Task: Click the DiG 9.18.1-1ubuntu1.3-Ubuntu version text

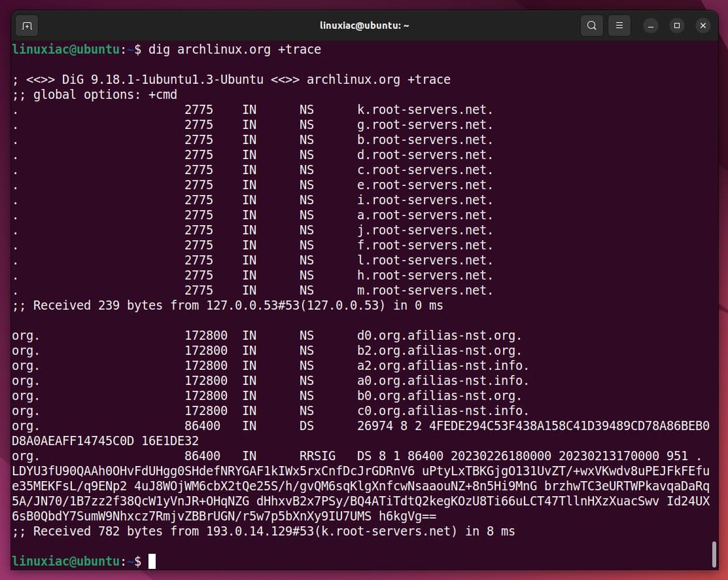Action: click(162, 79)
